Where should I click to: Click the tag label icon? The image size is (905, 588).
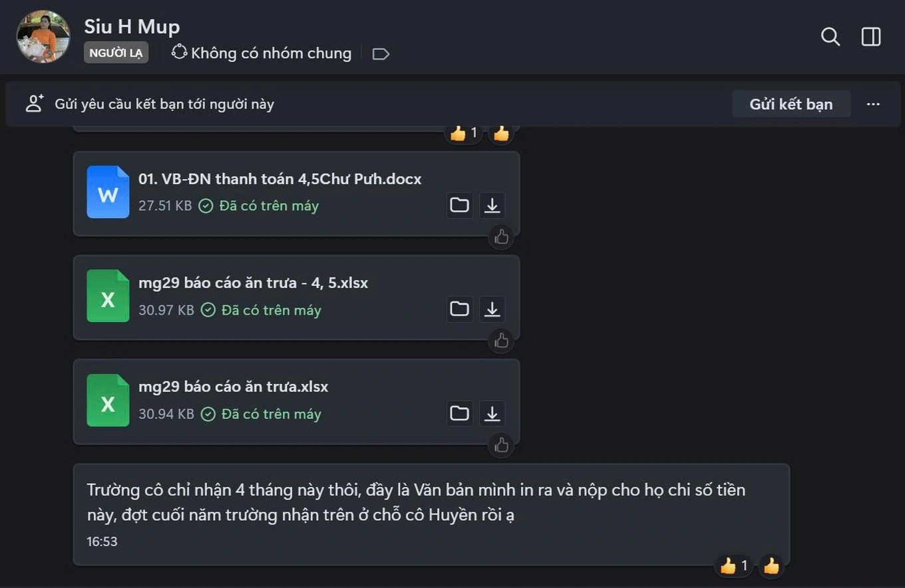[381, 54]
